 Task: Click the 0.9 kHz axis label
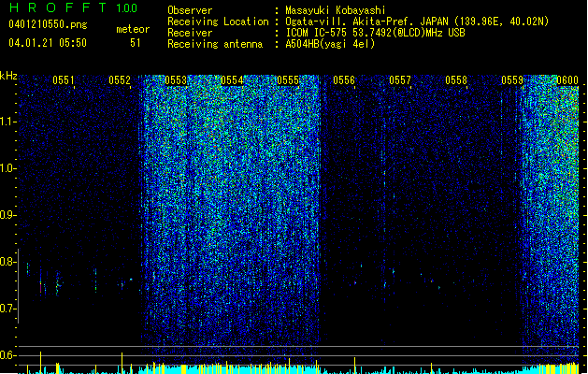pos(7,215)
